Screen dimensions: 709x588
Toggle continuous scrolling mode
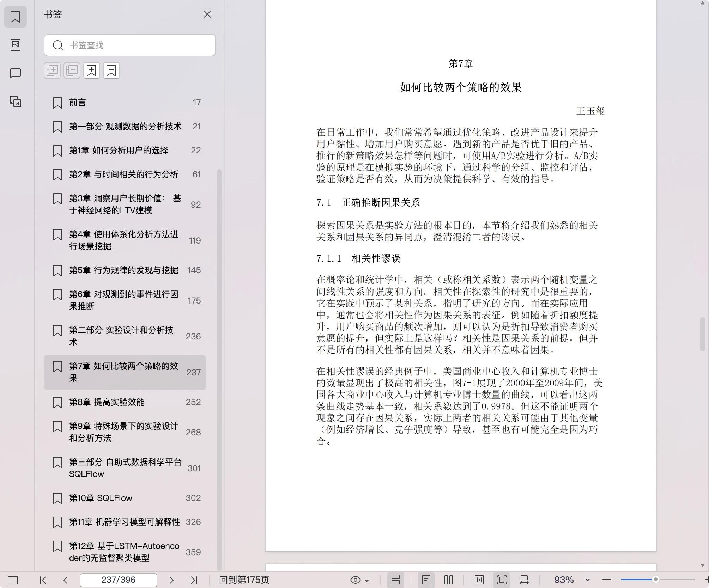396,580
